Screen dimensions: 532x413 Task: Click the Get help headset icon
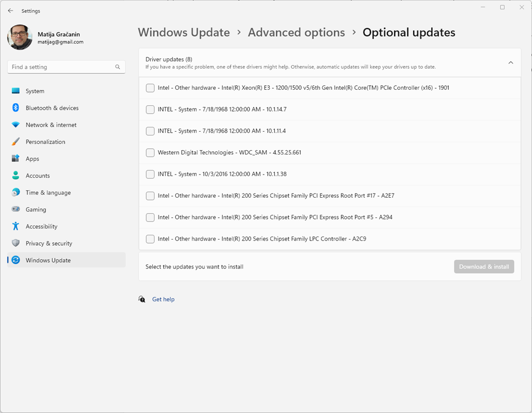142,299
